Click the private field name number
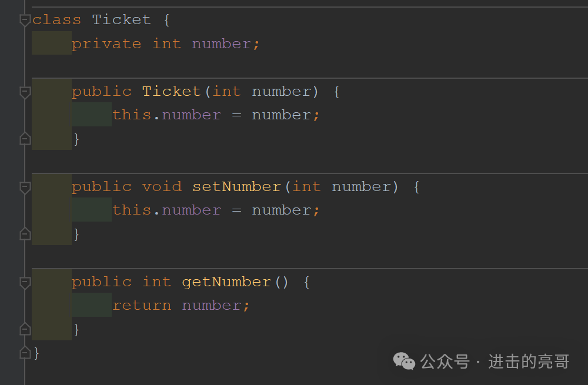The width and height of the screenshot is (588, 385). coord(222,44)
